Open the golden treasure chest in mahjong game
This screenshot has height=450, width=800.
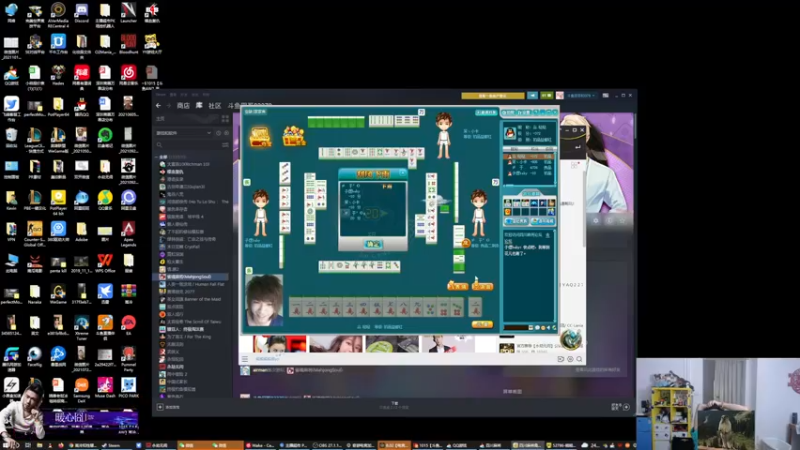pyautogui.click(x=260, y=137)
